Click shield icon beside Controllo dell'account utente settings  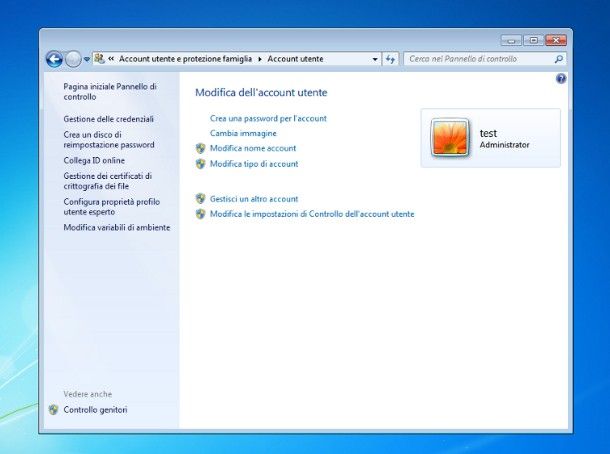click(x=200, y=214)
